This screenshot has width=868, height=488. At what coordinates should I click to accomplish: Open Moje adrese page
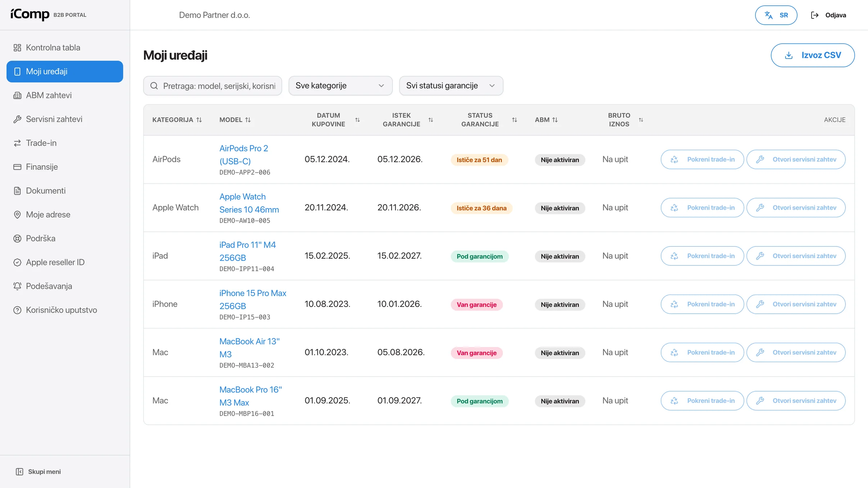pos(65,215)
